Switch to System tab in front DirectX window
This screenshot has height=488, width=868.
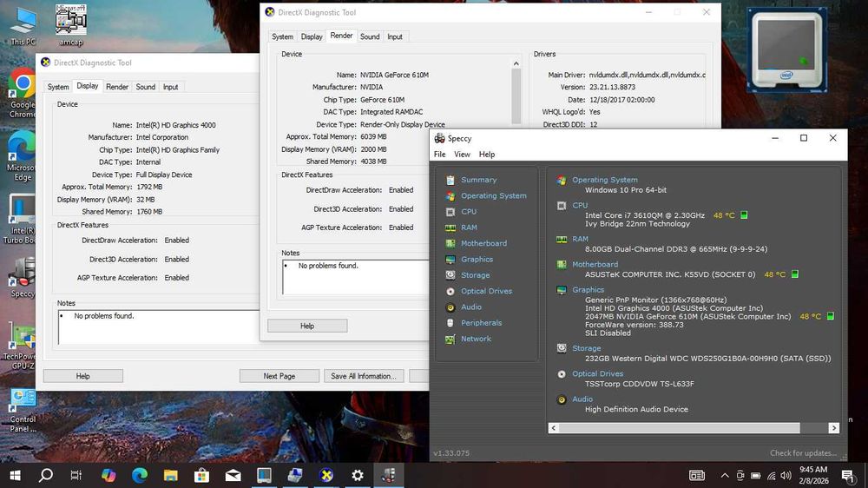(282, 36)
